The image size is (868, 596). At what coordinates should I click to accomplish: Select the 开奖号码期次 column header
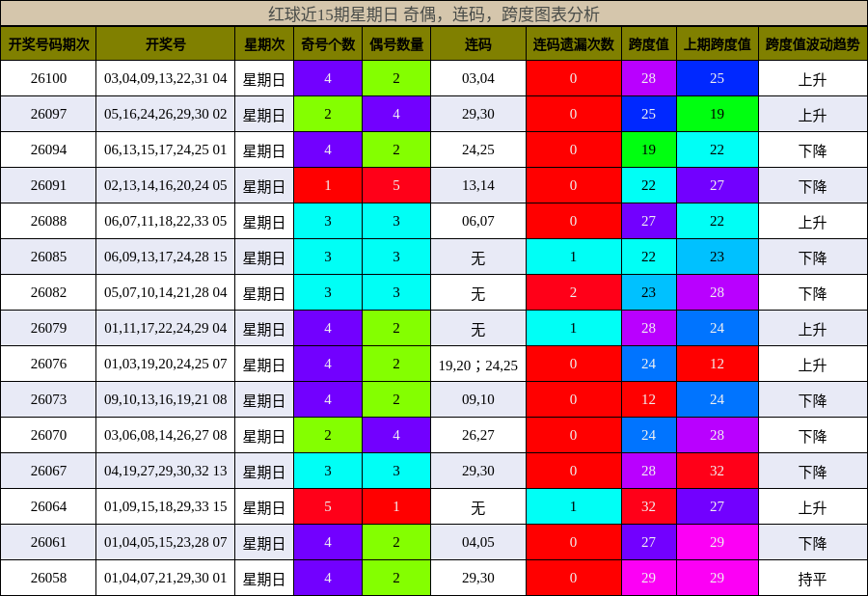(49, 44)
